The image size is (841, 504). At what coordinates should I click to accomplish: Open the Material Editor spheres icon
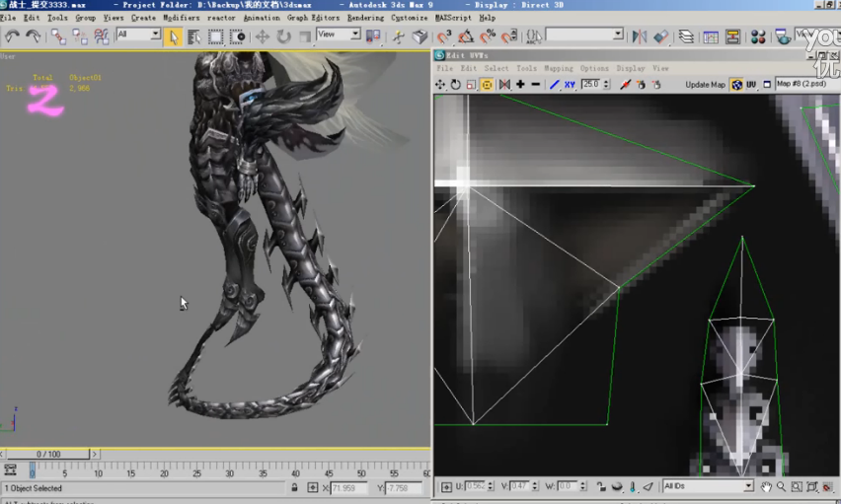click(x=758, y=36)
